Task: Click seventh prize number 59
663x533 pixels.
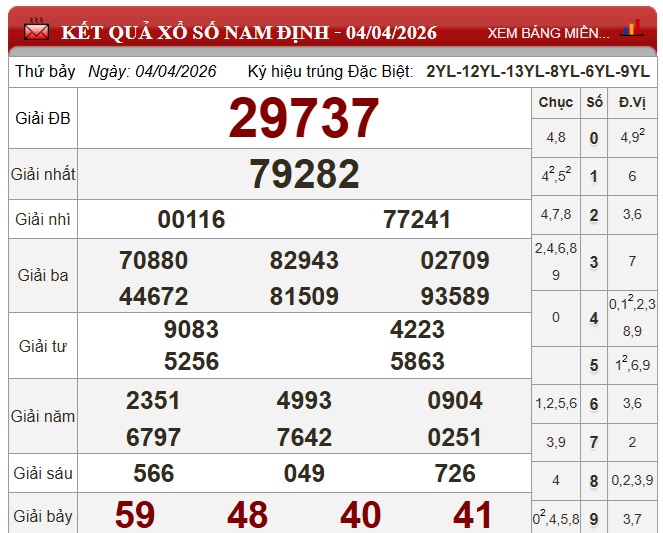Action: 135,515
